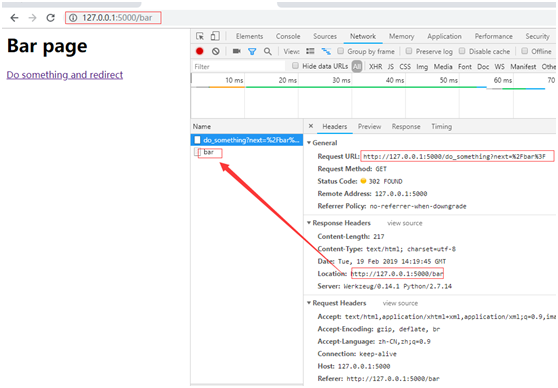
Task: Filter requests by All types
Action: [x=357, y=66]
